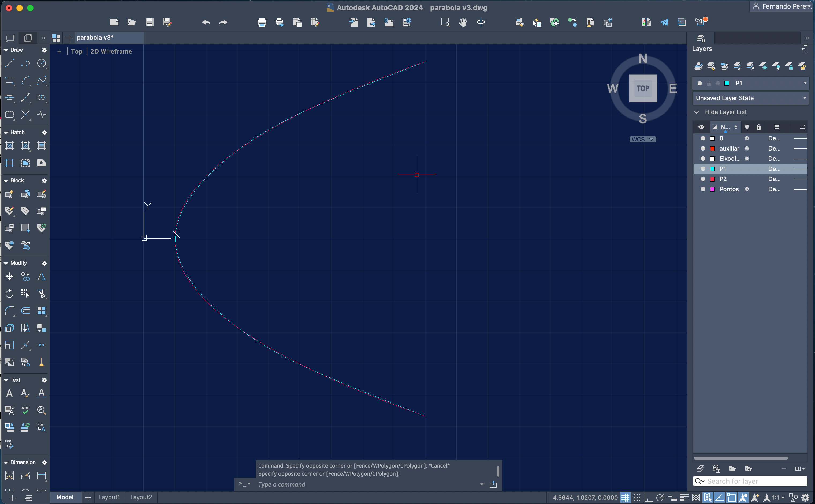Expand the Modify panel options
This screenshot has width=815, height=504.
pos(44,263)
